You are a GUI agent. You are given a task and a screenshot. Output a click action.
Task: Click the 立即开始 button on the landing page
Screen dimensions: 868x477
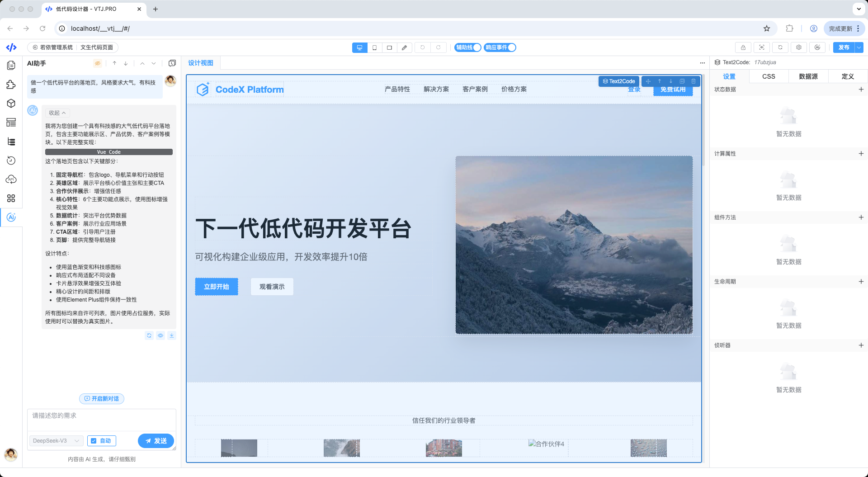216,286
